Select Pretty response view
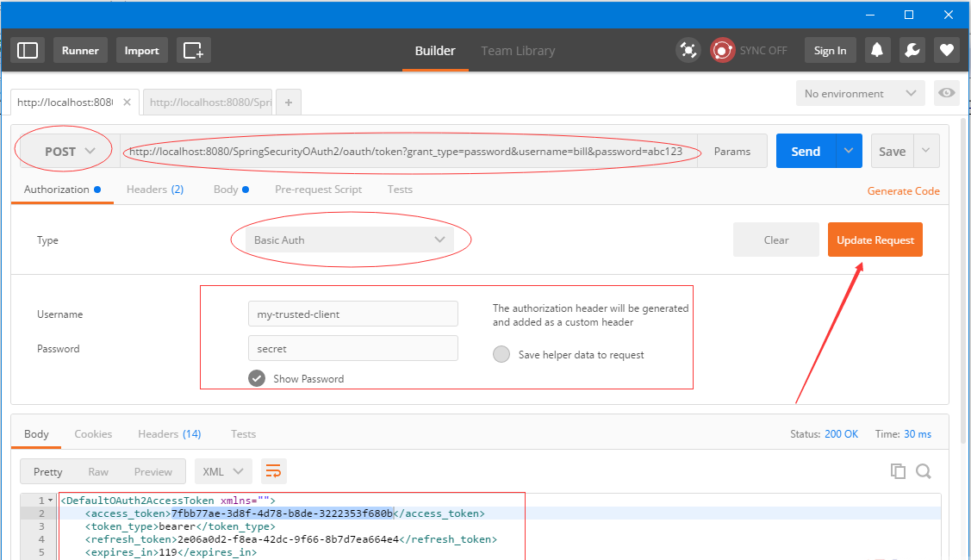 click(47, 471)
